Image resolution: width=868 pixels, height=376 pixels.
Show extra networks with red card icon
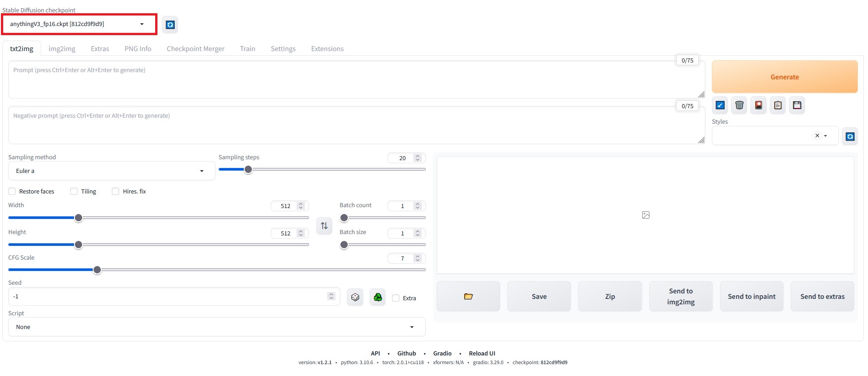point(758,105)
